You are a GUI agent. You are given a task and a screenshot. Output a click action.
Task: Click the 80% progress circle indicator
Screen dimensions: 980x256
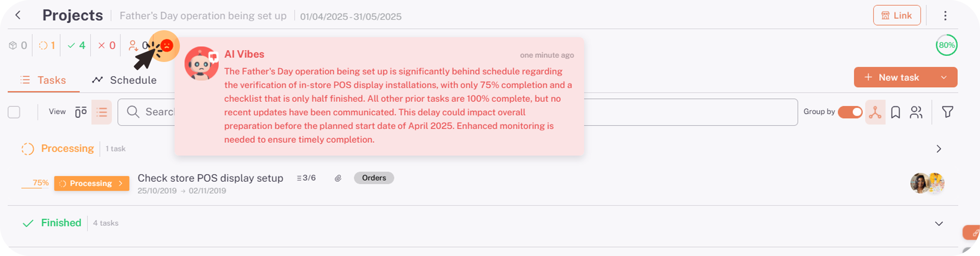pos(946,45)
